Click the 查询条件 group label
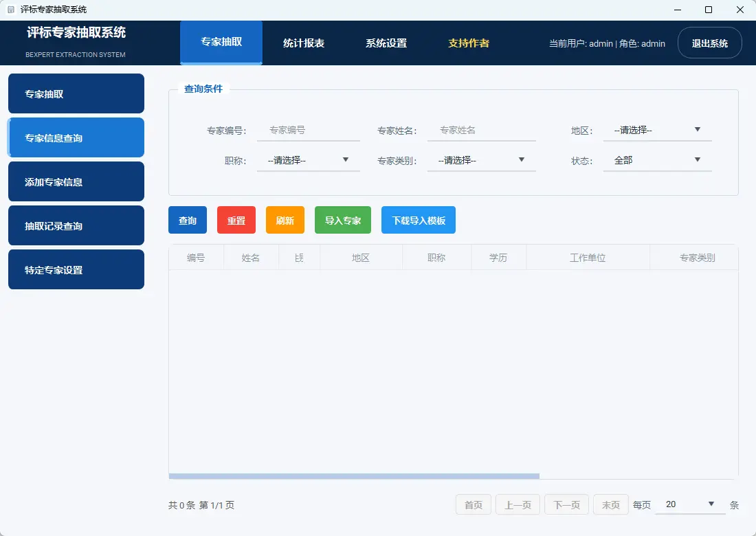Viewport: 756px width, 536px height. tap(203, 89)
